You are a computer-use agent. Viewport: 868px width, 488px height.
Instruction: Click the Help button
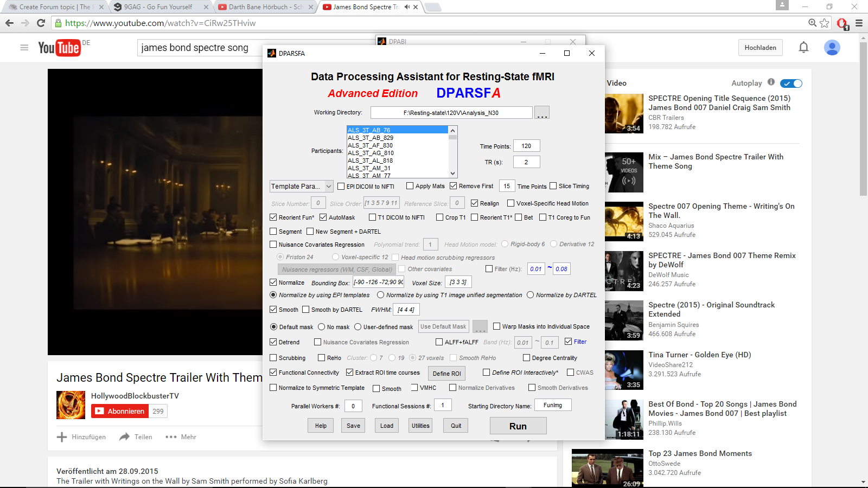[321, 426]
